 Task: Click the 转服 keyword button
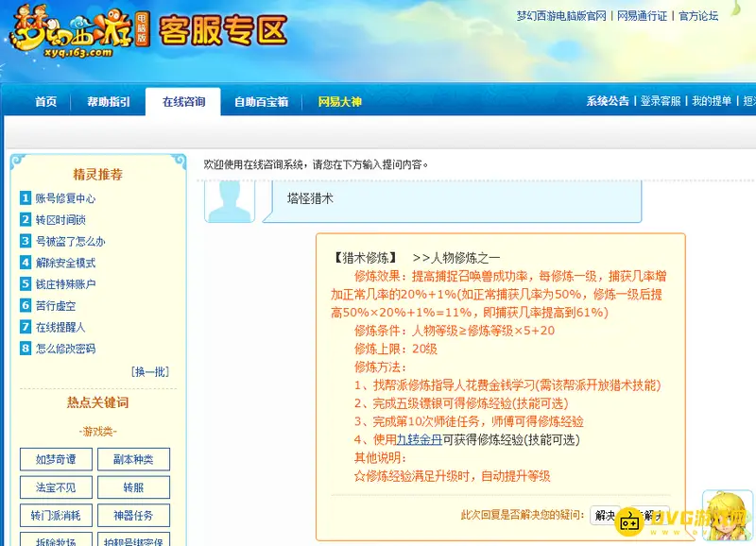[133, 487]
